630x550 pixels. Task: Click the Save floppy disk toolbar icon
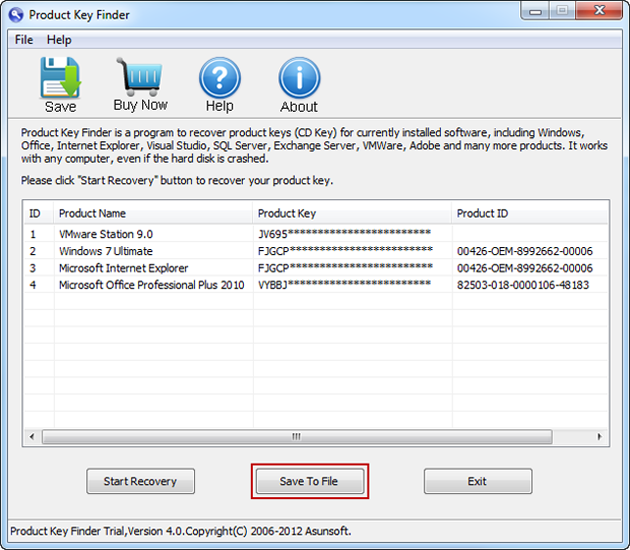pyautogui.click(x=60, y=78)
